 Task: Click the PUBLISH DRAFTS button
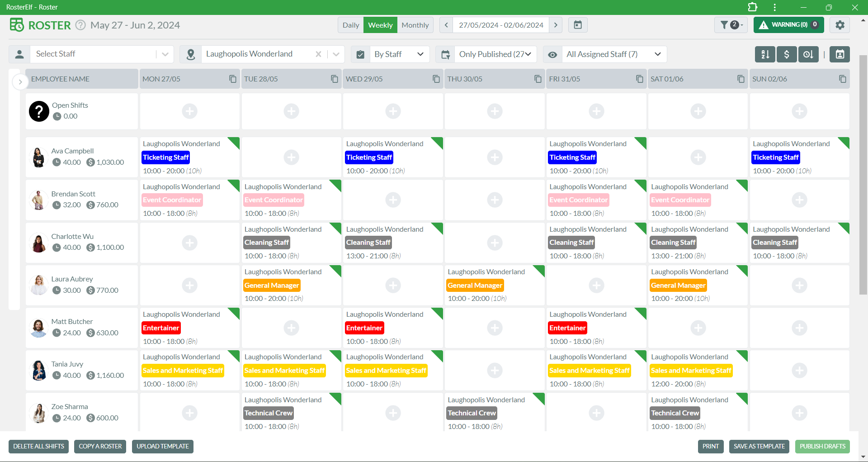(822, 447)
